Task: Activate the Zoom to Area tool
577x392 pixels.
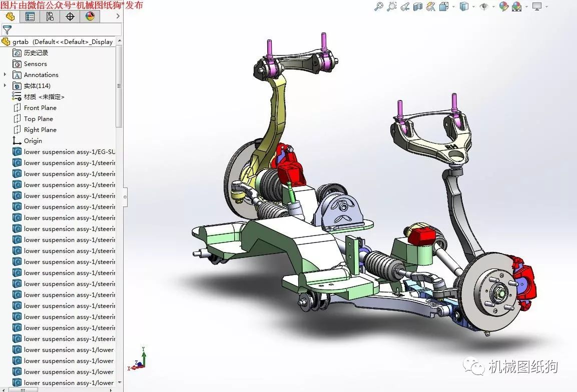Action: pyautogui.click(x=392, y=6)
